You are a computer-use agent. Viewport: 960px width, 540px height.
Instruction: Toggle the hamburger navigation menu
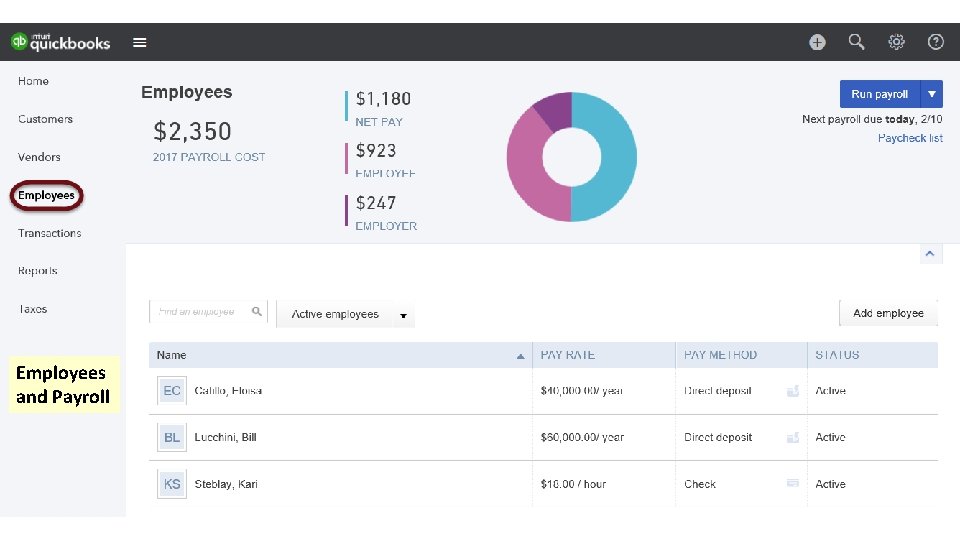point(140,43)
